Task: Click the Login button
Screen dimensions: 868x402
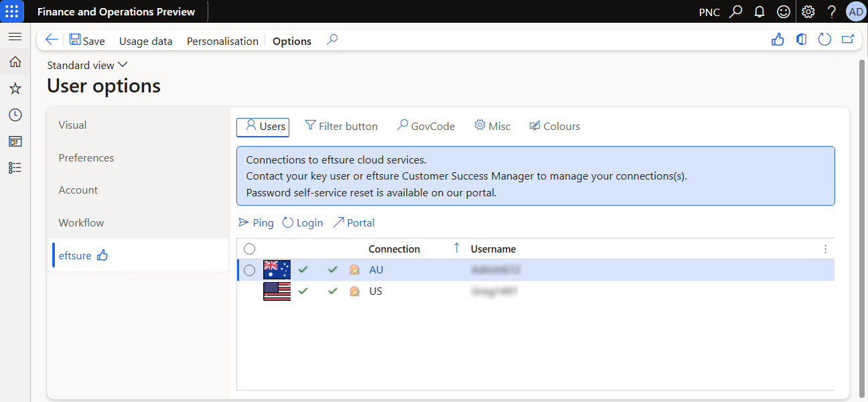Action: pyautogui.click(x=302, y=222)
